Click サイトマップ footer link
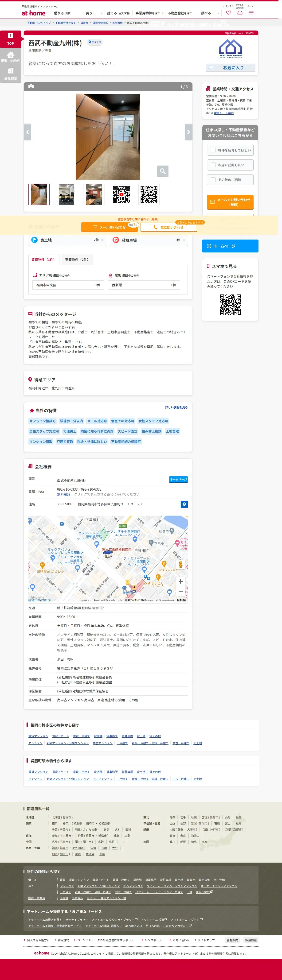Screen dimensions: 282x980 (206, 940)
